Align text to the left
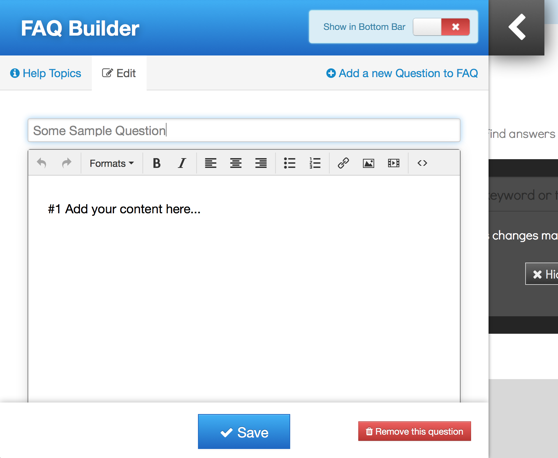Screen dimensions: 558x458 coord(211,163)
